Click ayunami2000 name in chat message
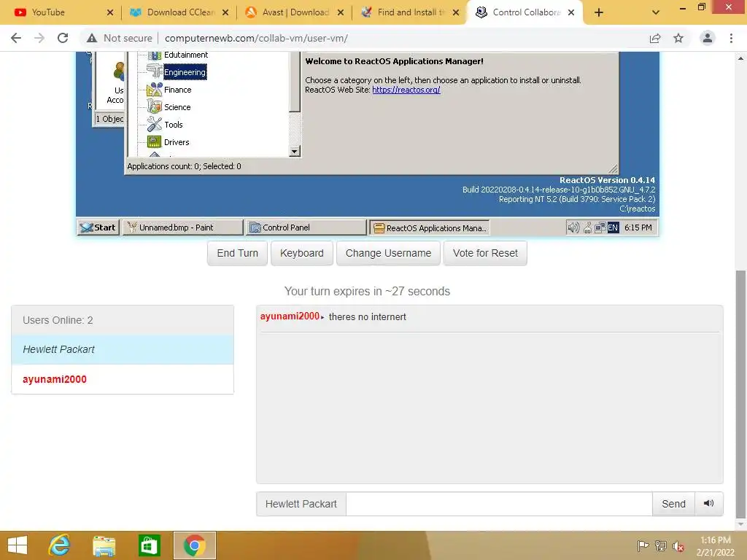 [290, 316]
